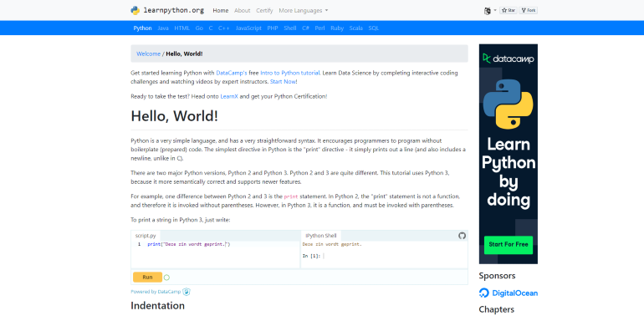Screen dimensions: 644x316
Task: Click the Chapters heading
Action: [497, 309]
